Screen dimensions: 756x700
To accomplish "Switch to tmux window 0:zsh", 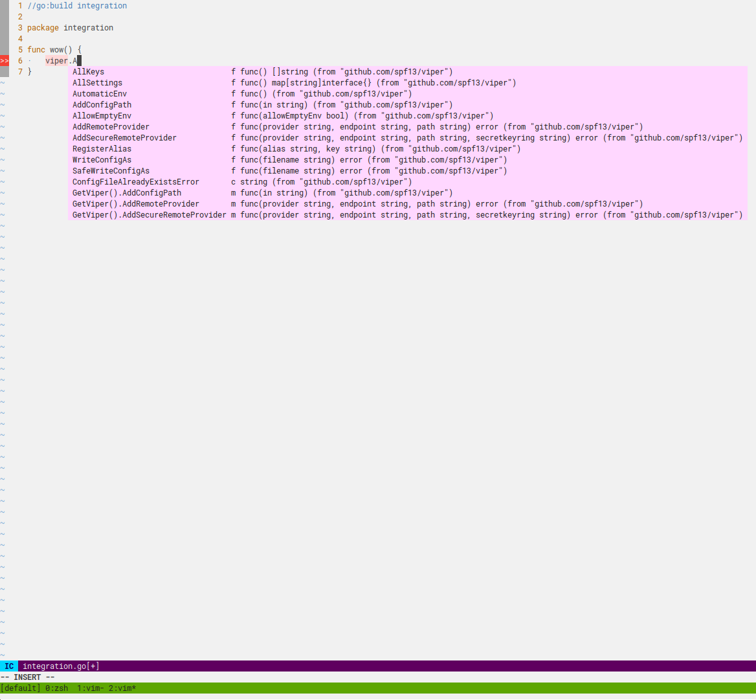I will point(57,688).
